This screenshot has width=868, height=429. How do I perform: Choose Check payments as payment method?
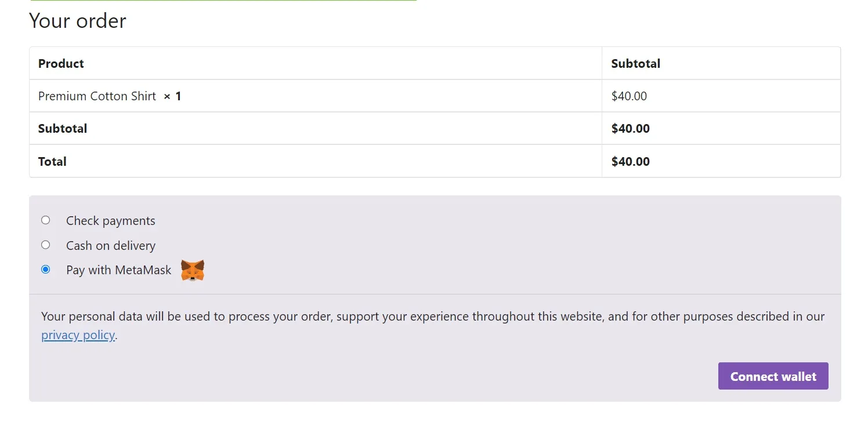pos(45,220)
